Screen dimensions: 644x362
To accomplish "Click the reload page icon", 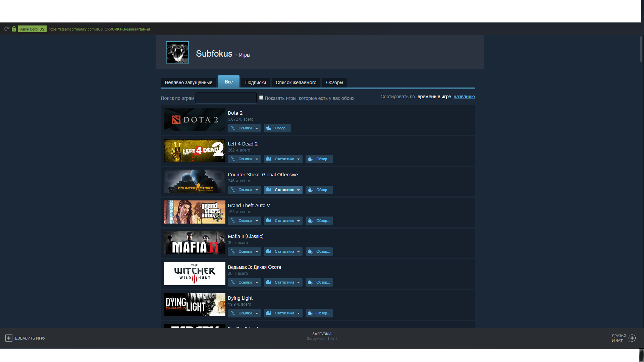I will point(7,29).
